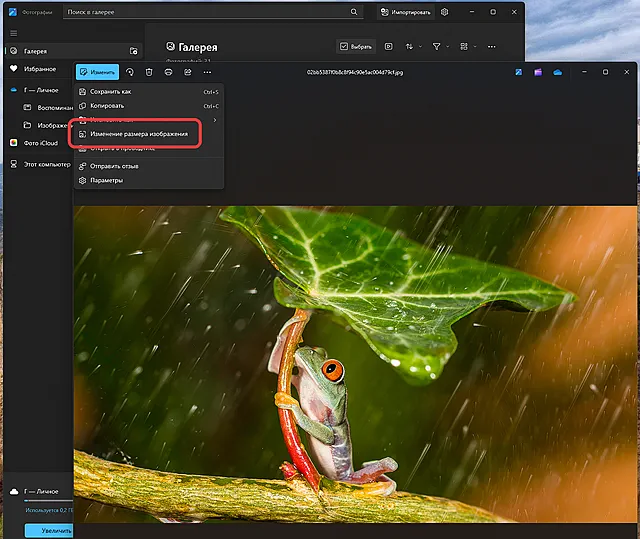Click the Используется 0,2 ГБ storage text
Viewport: 640px width, 539px height.
49,510
